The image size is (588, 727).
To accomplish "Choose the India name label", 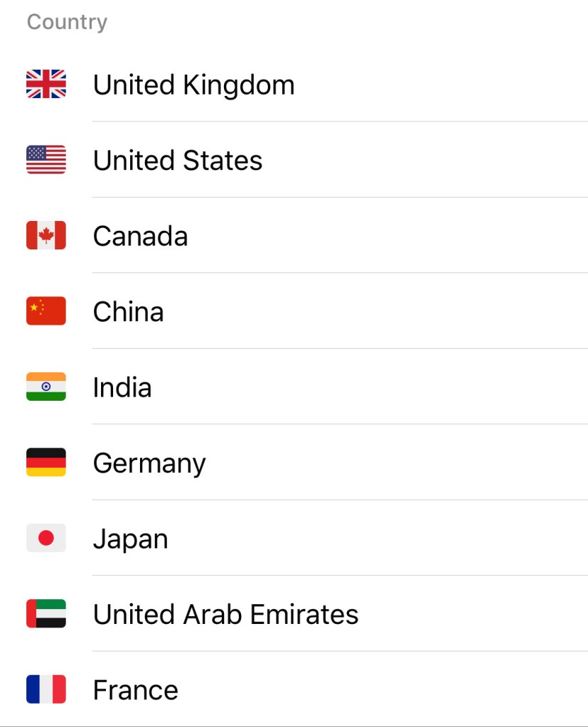I will pos(122,387).
